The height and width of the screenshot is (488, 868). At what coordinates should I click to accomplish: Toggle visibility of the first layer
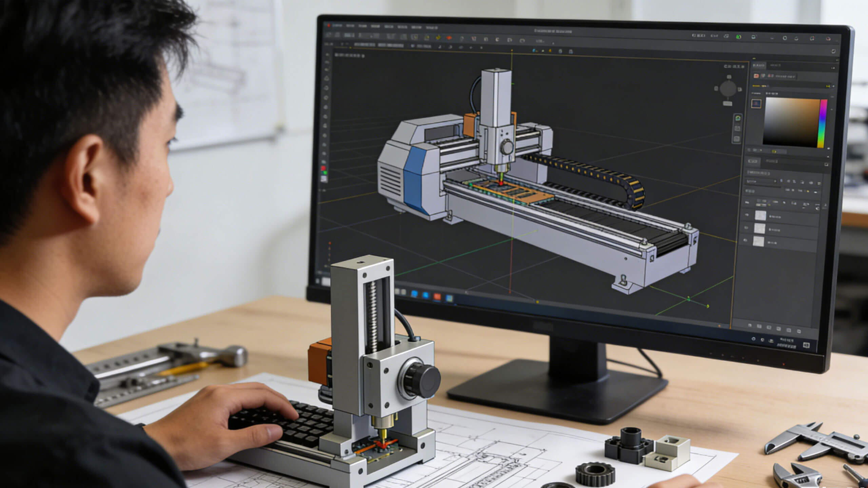pos(747,215)
